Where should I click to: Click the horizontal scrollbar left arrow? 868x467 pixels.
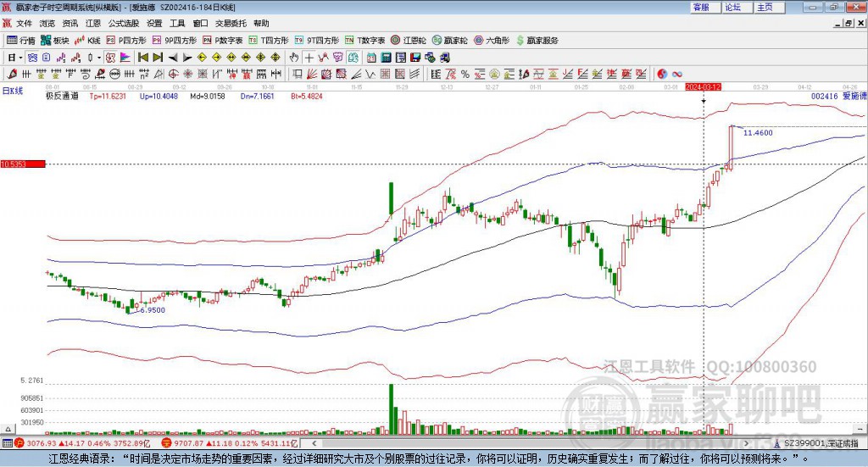tap(314, 443)
